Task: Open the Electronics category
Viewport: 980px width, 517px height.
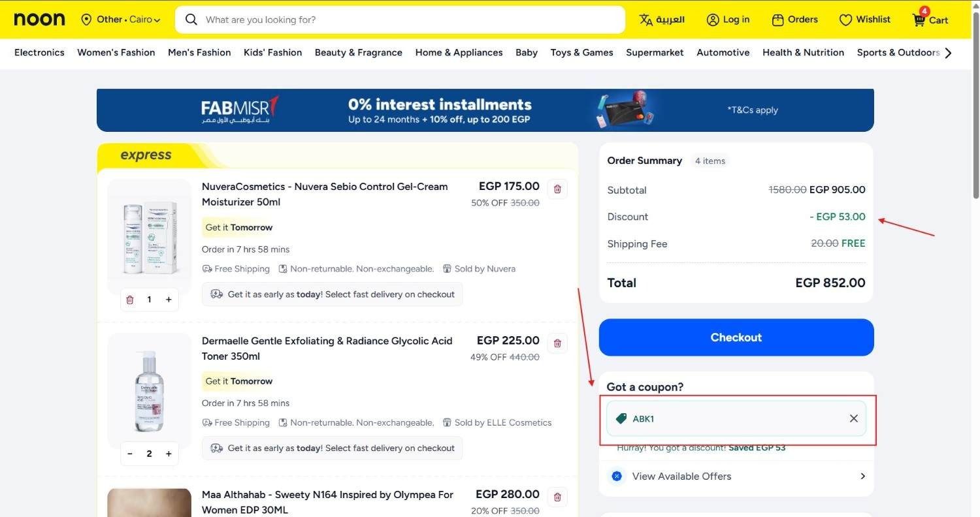Action: click(x=39, y=52)
